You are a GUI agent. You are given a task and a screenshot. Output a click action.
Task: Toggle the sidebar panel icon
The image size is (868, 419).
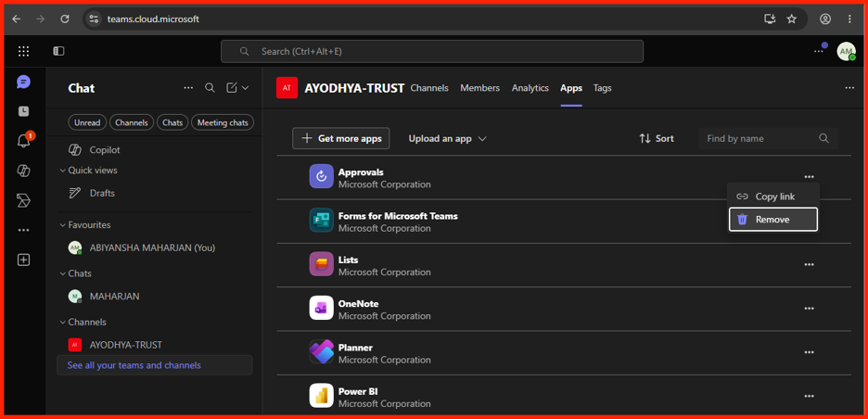[58, 52]
